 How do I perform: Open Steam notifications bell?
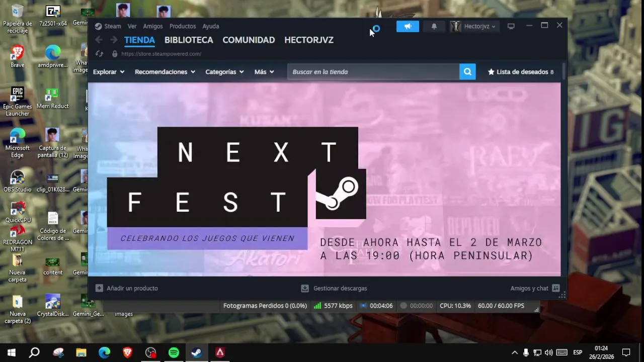pyautogui.click(x=434, y=26)
